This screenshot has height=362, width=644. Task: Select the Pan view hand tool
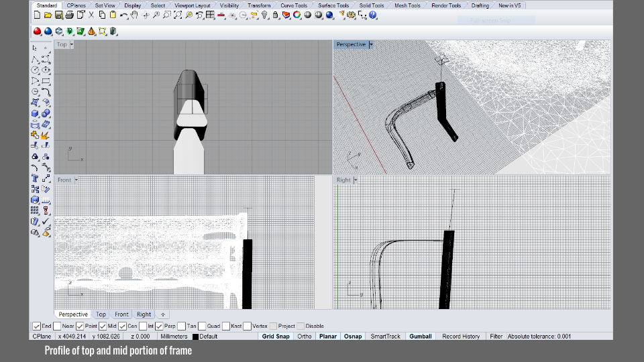point(134,15)
